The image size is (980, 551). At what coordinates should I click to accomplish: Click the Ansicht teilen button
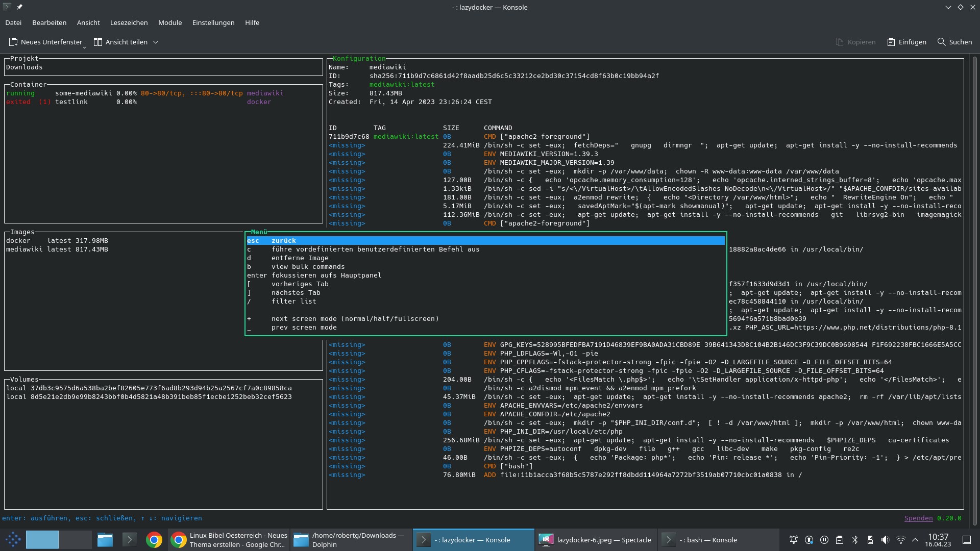120,42
